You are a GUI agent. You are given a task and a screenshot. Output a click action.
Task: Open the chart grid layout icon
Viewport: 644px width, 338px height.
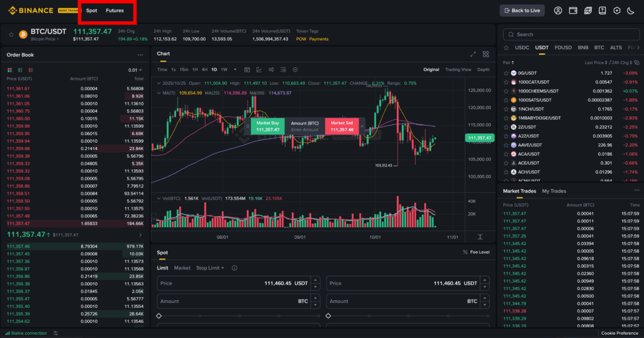pos(486,54)
